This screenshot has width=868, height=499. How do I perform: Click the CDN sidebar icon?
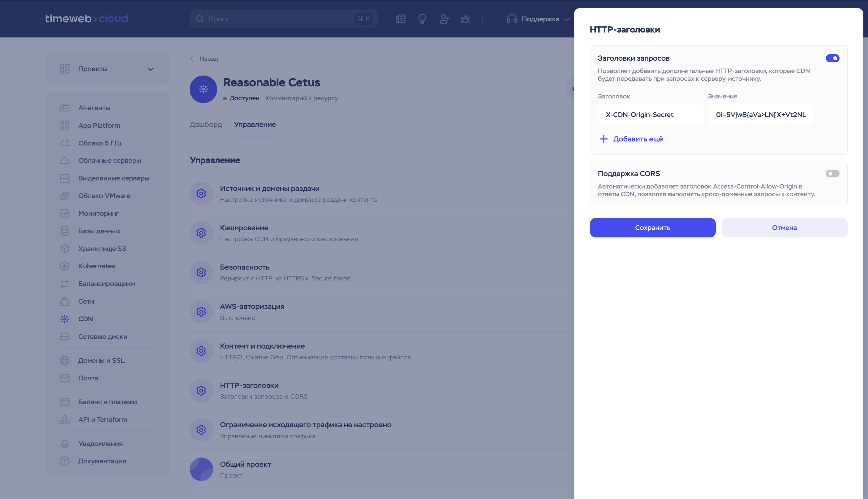point(64,319)
